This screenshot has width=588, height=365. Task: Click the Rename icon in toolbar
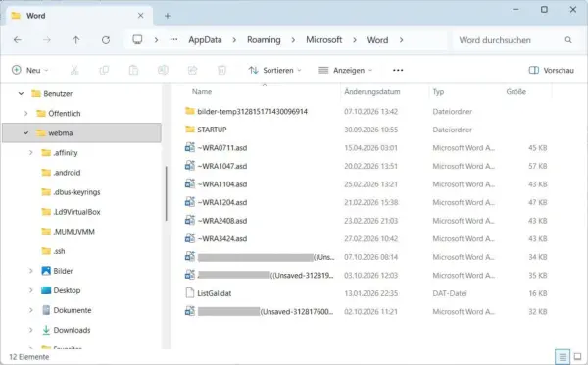(x=163, y=70)
